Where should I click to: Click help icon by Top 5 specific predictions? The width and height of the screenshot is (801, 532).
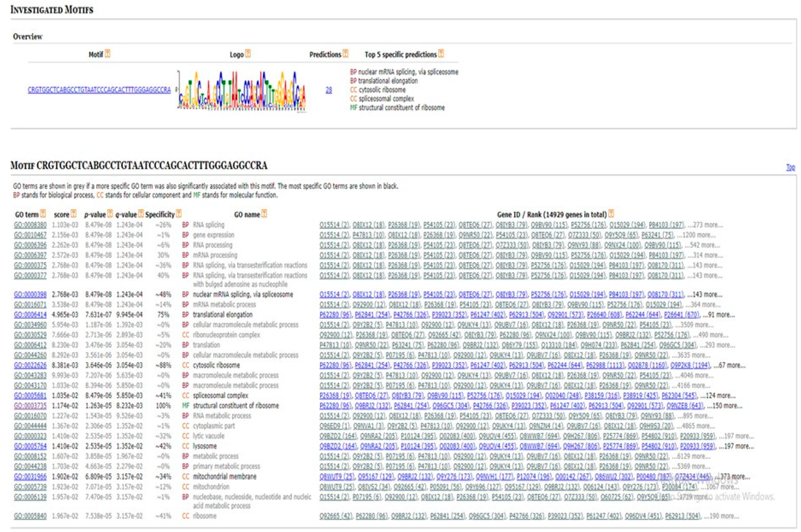pos(441,54)
